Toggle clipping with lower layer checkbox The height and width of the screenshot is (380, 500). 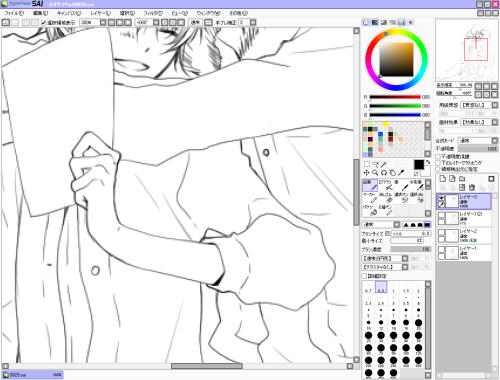(x=438, y=163)
